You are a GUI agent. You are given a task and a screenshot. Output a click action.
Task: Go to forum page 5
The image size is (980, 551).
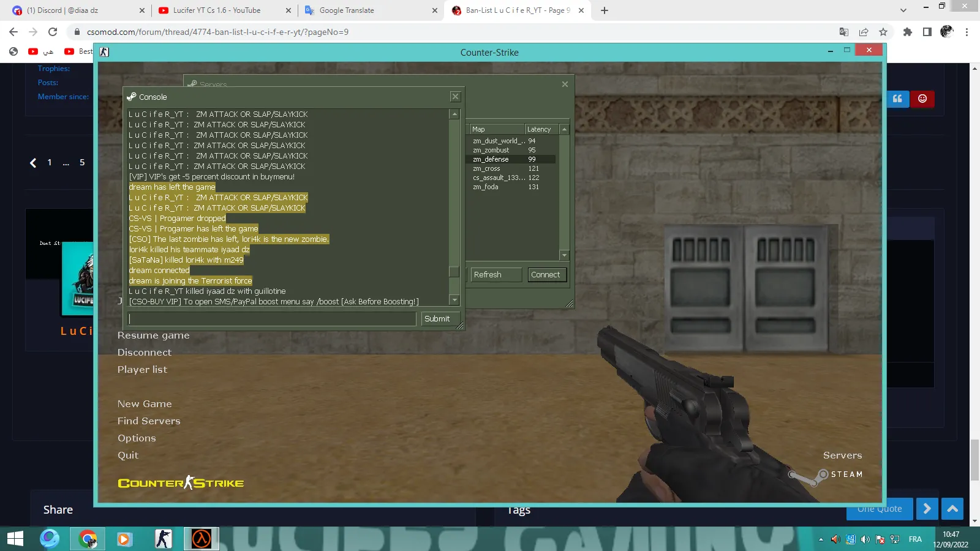tap(82, 163)
